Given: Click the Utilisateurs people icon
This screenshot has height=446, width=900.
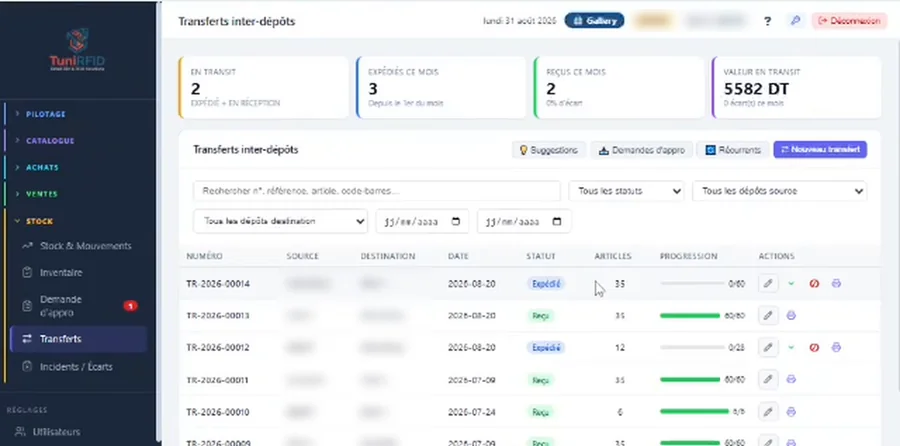Looking at the screenshot, I should [x=20, y=432].
